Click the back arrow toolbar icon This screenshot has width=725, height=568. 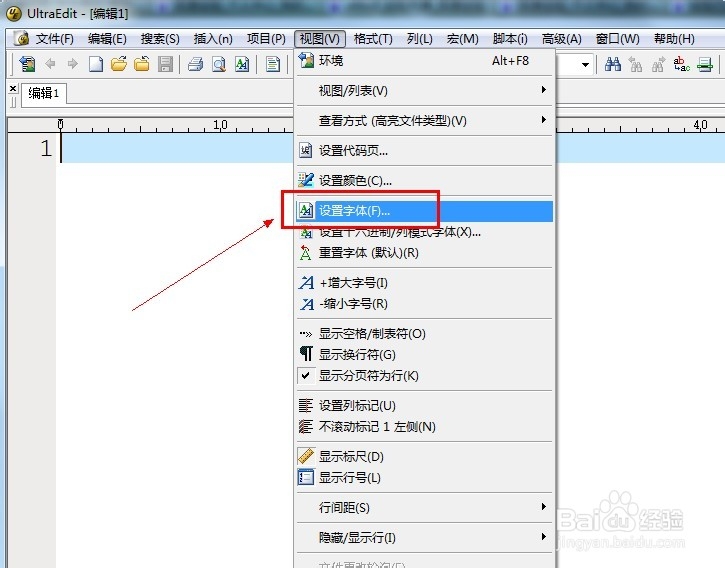tap(50, 64)
